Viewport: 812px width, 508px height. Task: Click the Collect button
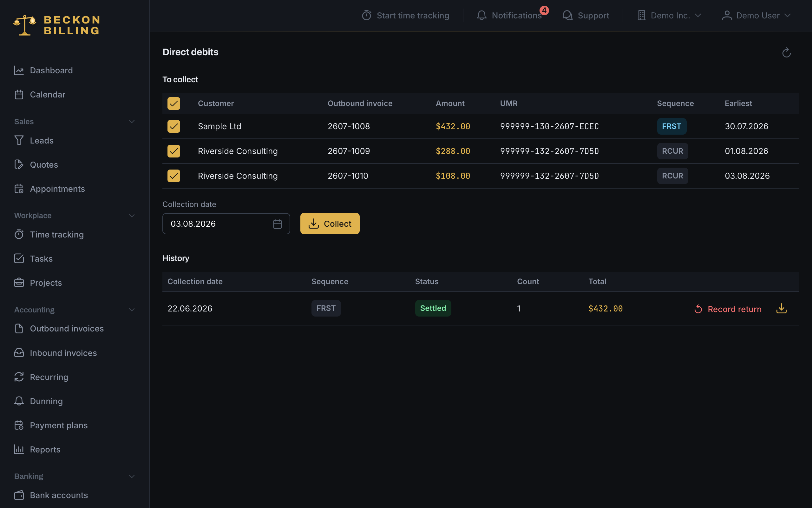pos(330,224)
